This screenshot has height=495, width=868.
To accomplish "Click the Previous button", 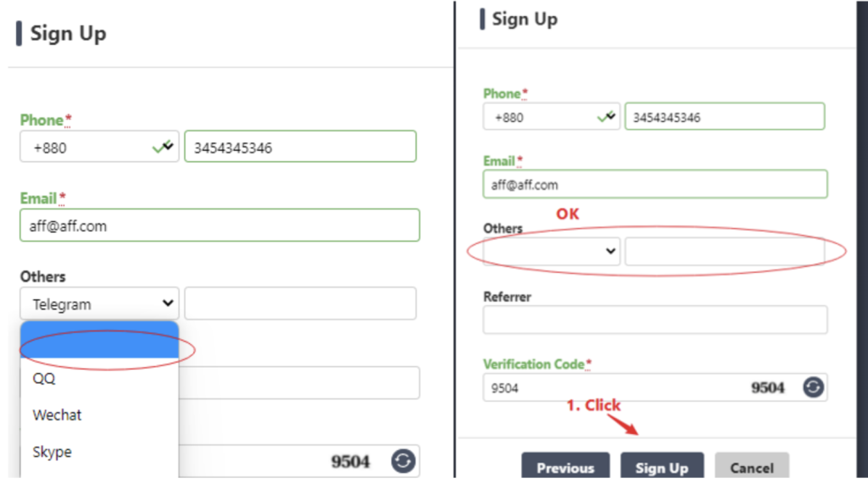I will tap(565, 467).
